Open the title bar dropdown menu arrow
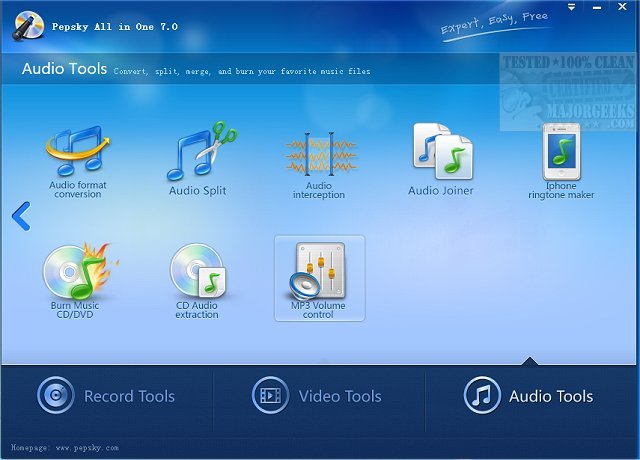This screenshot has height=460, width=640. tap(571, 7)
